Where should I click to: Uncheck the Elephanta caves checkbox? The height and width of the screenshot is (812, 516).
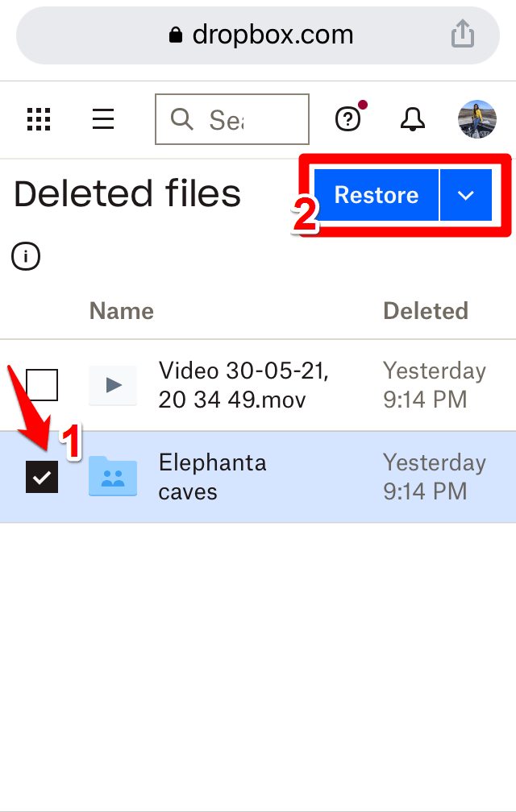click(x=42, y=477)
